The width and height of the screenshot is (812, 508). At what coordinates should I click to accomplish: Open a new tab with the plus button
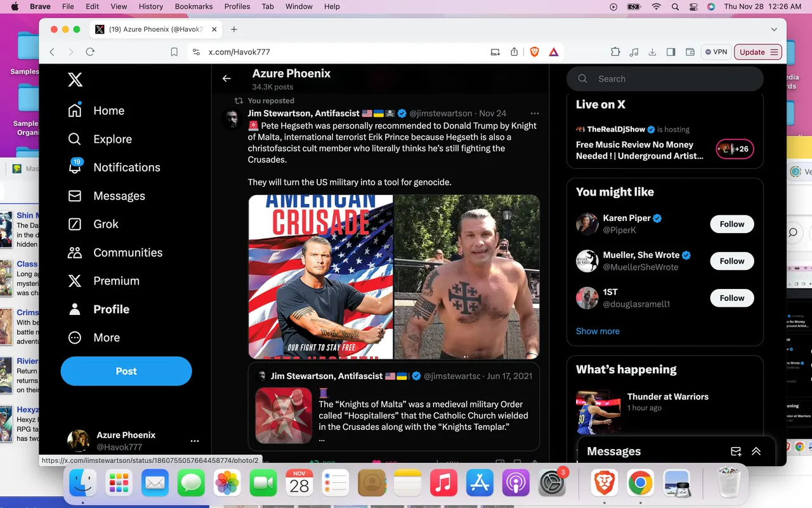click(x=234, y=29)
